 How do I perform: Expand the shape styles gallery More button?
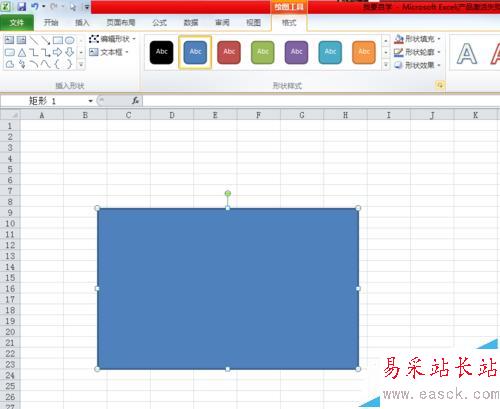pyautogui.click(x=386, y=65)
